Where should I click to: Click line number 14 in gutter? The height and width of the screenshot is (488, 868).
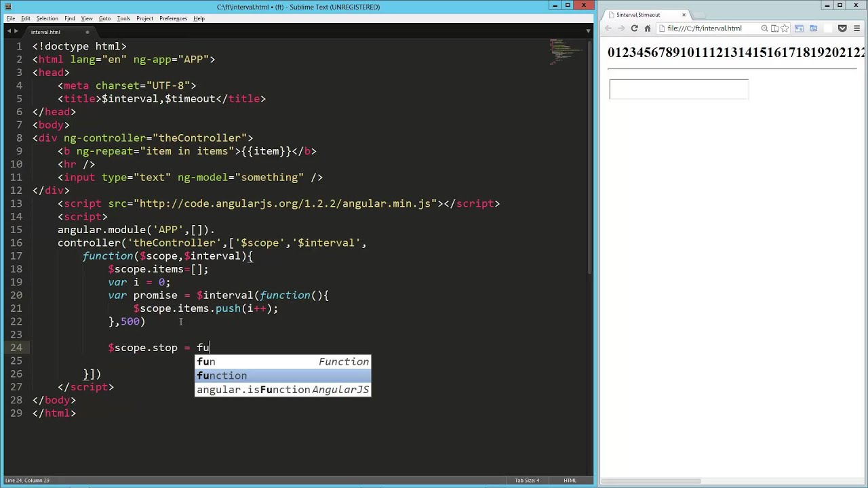click(x=16, y=216)
